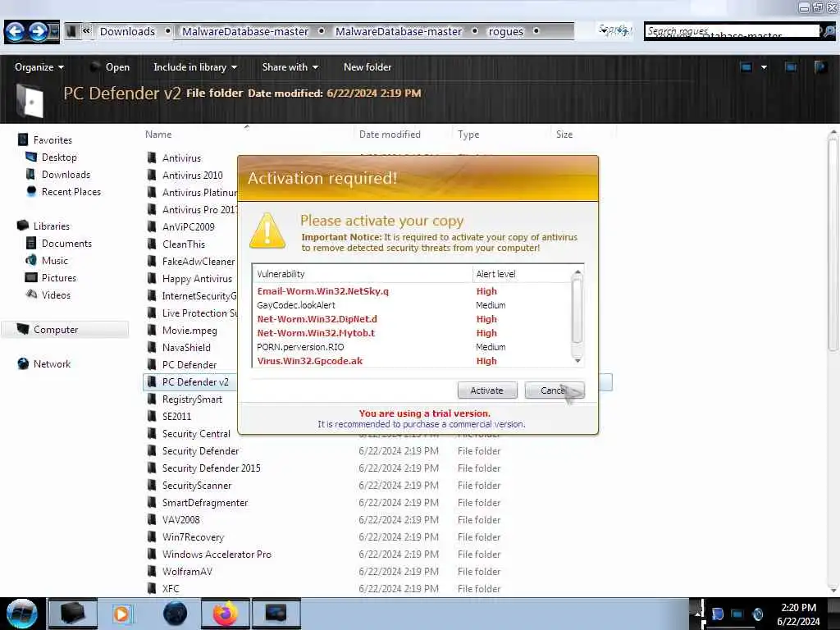Toggle the preview pane icon
Image resolution: width=840 pixels, height=630 pixels.
pyautogui.click(x=791, y=67)
